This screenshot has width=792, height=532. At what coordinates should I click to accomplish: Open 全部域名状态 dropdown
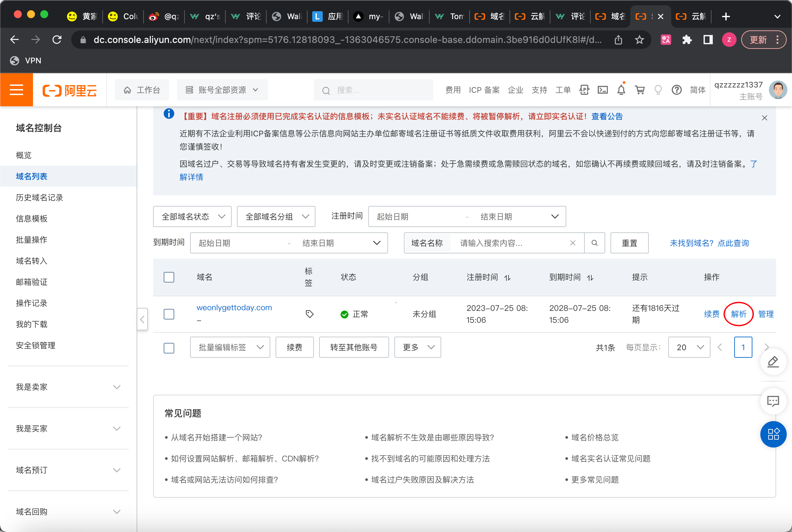(192, 216)
